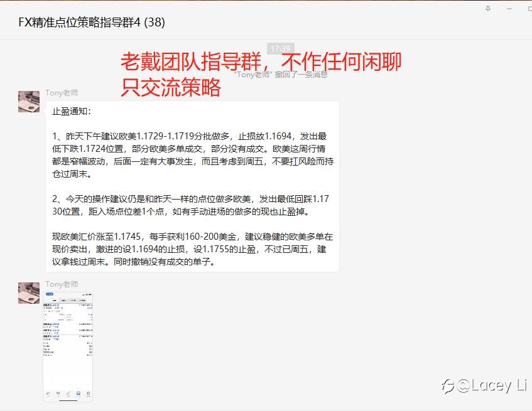532x411 pixels.
Task: Click the "撤回了一条消息" recall notice
Action: pyautogui.click(x=281, y=75)
